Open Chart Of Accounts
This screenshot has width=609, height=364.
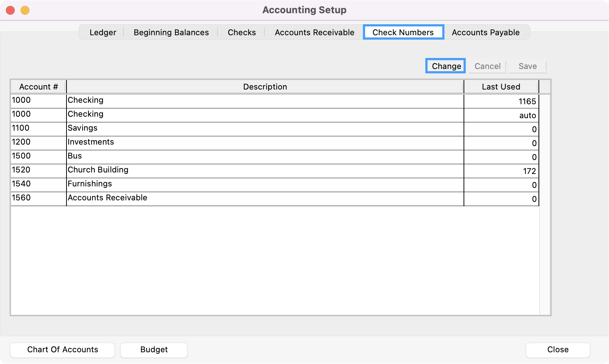[x=62, y=350]
